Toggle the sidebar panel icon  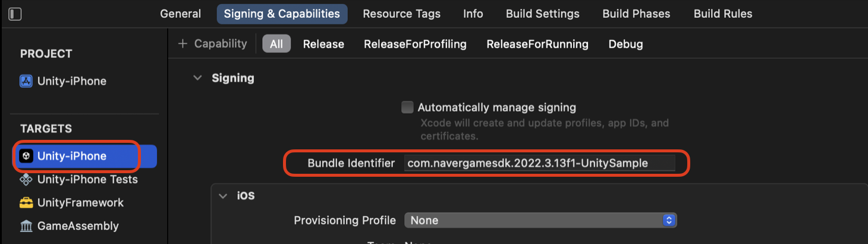[x=15, y=14]
